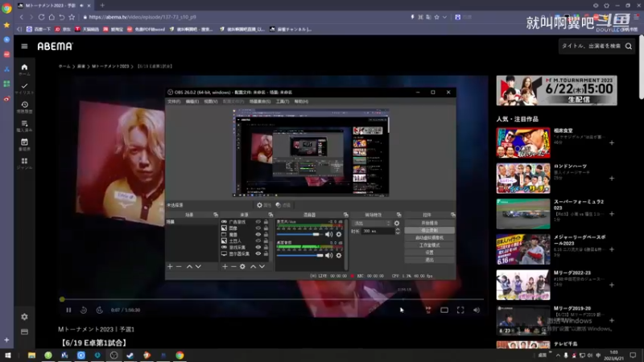Move scene up with the Scenes panel up chevron

point(189,266)
